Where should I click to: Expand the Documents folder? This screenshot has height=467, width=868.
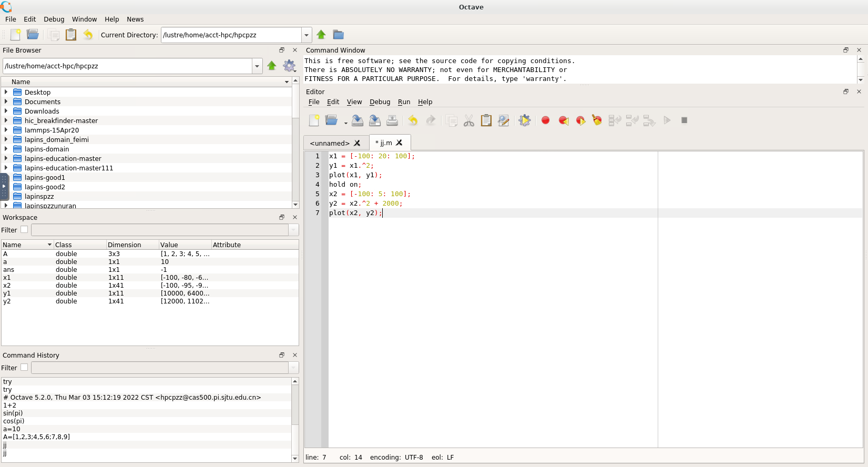[x=6, y=101]
